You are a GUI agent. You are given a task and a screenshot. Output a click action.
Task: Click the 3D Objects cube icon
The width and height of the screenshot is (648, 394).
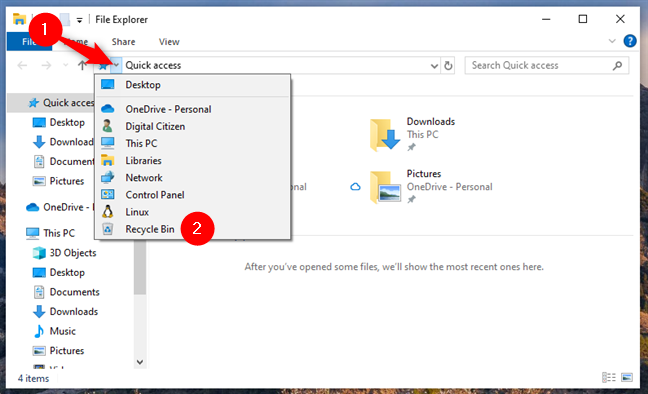[39, 253]
